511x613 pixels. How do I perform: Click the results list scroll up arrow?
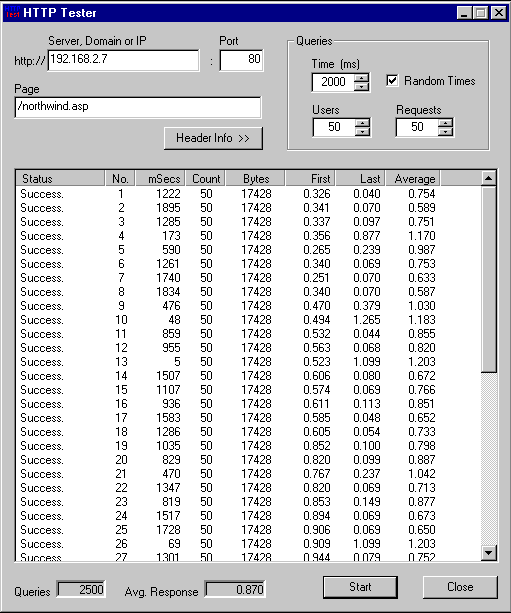click(489, 178)
